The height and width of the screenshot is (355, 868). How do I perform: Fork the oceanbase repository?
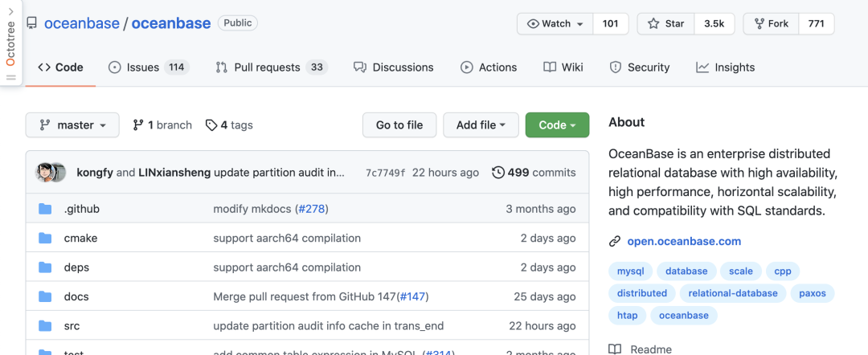click(770, 23)
